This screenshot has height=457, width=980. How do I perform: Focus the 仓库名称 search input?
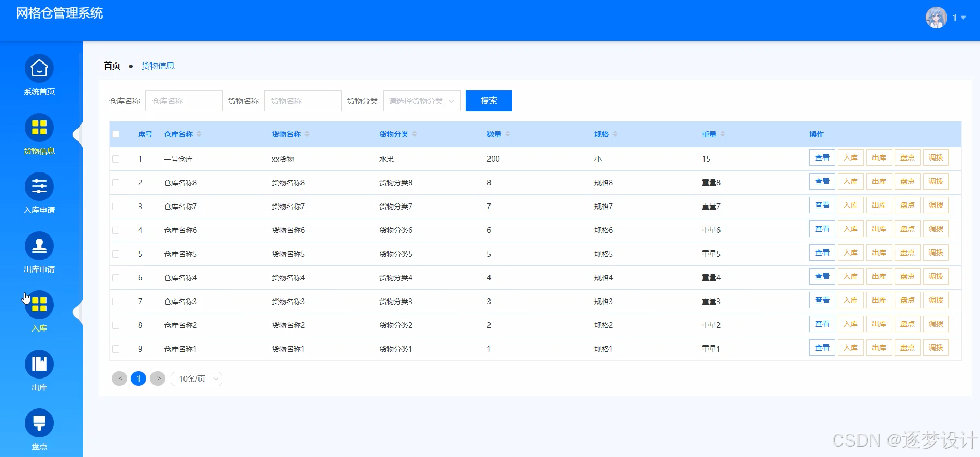pyautogui.click(x=184, y=101)
